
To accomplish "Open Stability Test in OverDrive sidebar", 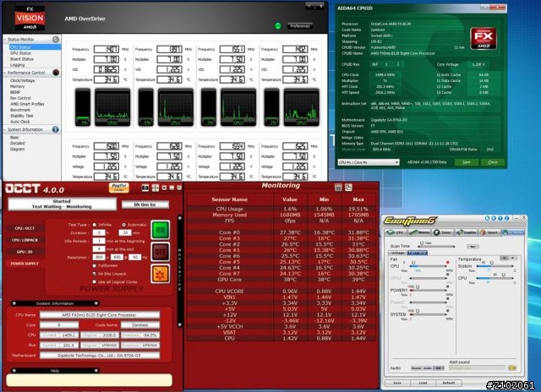I will 22,116.
